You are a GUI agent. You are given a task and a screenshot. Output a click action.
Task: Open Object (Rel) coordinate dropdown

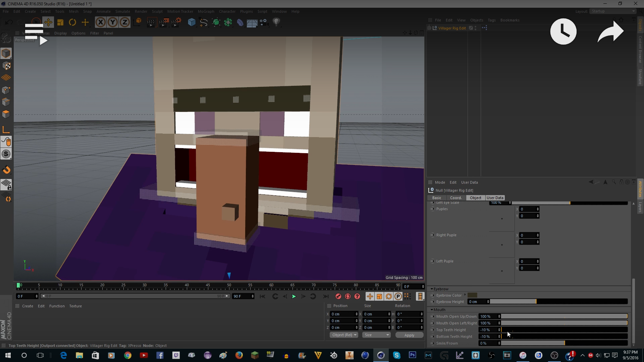point(344,335)
